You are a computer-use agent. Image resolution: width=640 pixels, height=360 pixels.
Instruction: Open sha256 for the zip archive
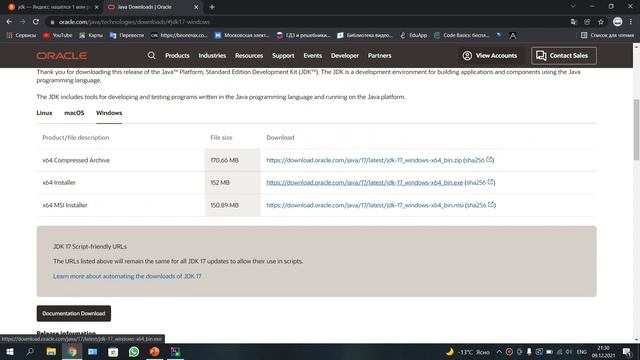point(479,160)
